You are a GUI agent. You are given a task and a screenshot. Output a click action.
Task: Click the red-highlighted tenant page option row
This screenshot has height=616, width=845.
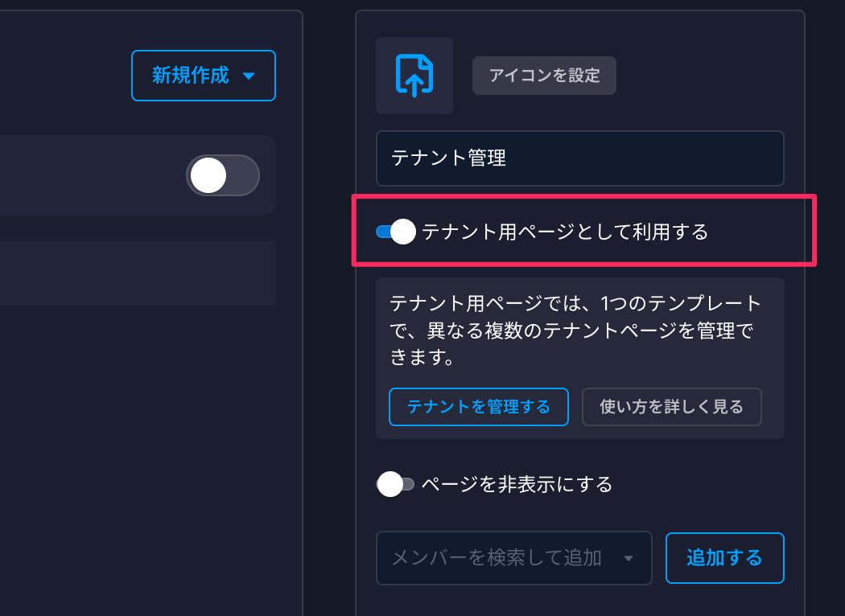584,231
